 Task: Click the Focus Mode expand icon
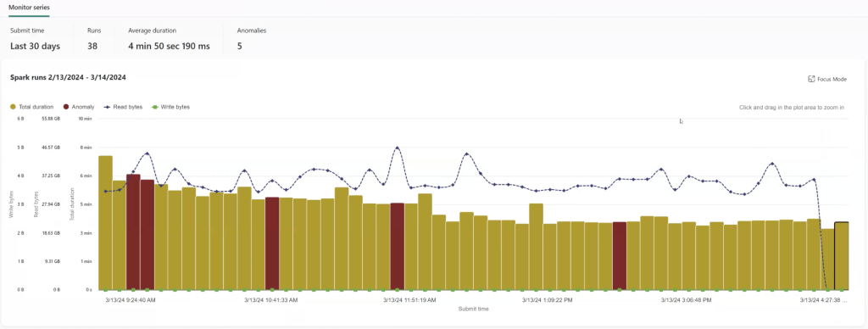click(x=811, y=79)
